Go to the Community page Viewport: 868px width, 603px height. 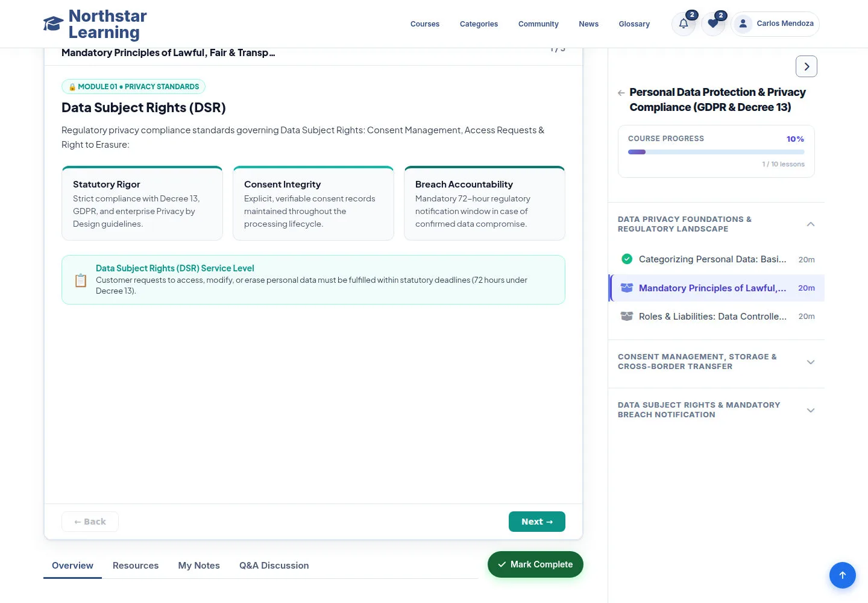(538, 24)
